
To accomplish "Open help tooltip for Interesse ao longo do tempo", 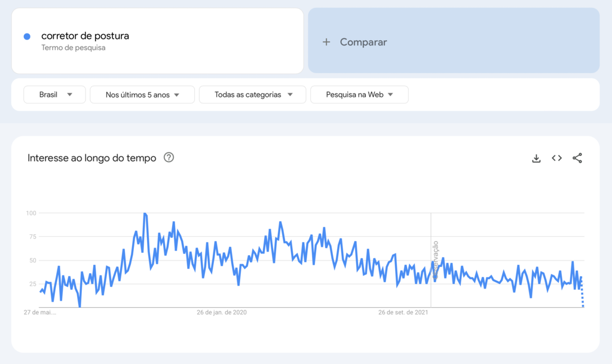I will click(x=169, y=157).
